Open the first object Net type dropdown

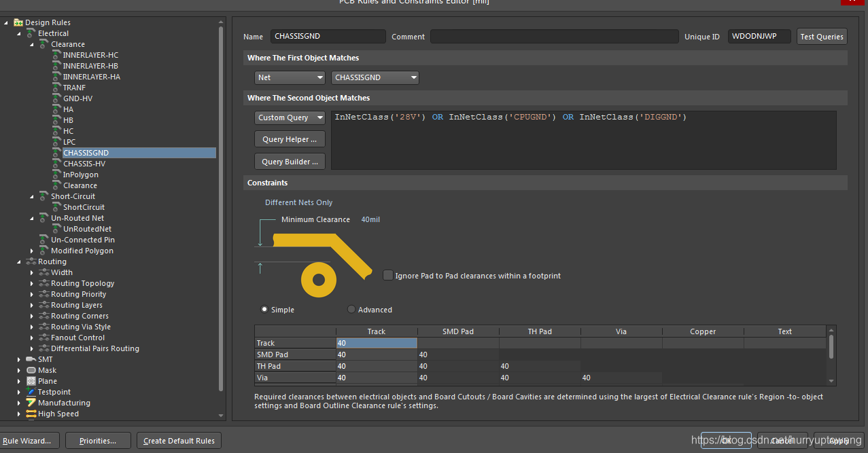pos(290,77)
